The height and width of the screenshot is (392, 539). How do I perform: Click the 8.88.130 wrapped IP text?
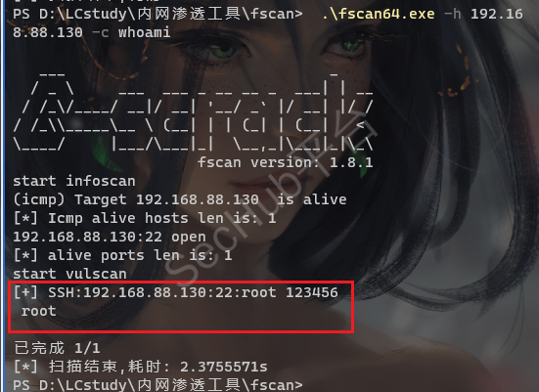[48, 32]
